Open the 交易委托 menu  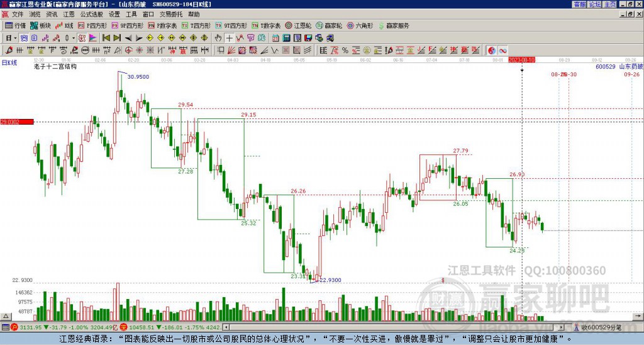point(171,14)
